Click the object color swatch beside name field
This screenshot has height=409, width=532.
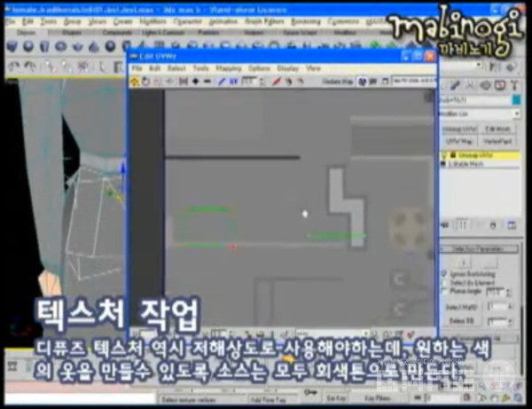coord(516,102)
